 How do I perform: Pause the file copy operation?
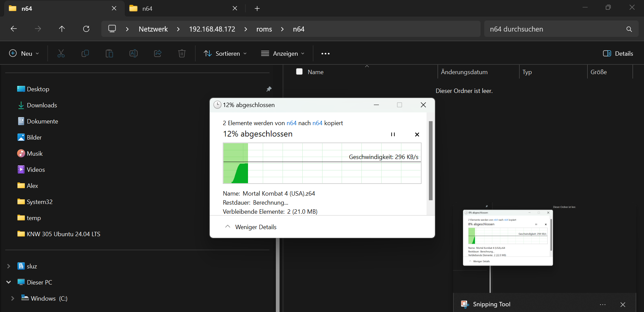pyautogui.click(x=393, y=135)
